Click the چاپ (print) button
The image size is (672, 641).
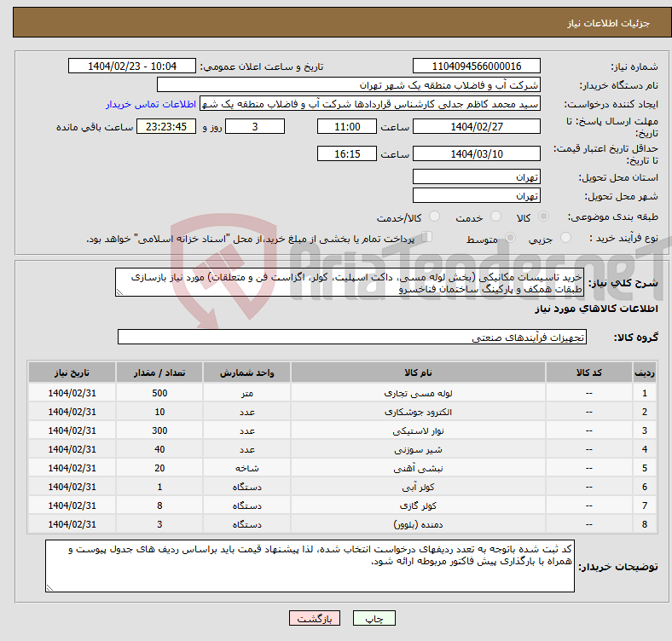click(374, 618)
